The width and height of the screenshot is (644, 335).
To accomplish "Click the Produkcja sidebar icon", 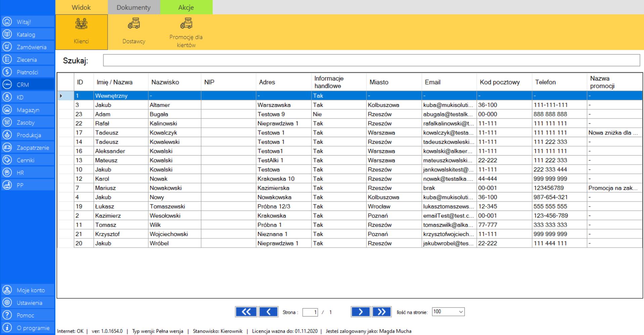I will tap(7, 135).
